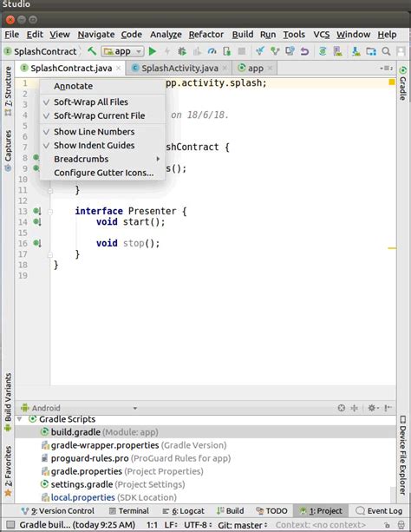Open the editor tabs list dropdown

click(x=386, y=69)
